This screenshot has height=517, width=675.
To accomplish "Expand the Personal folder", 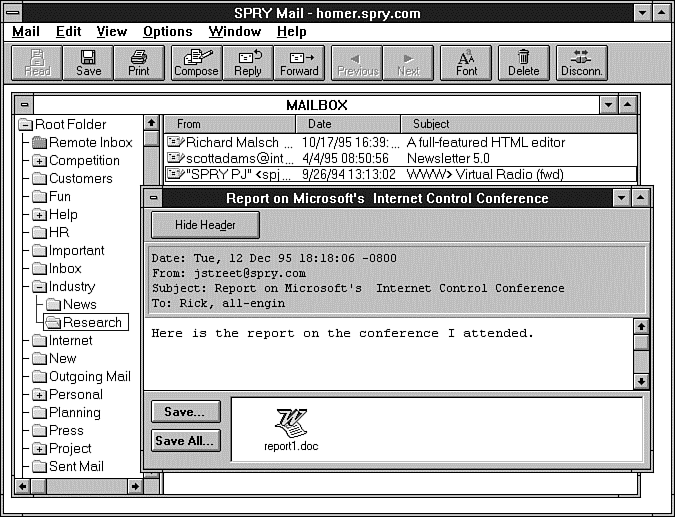I will (39, 395).
